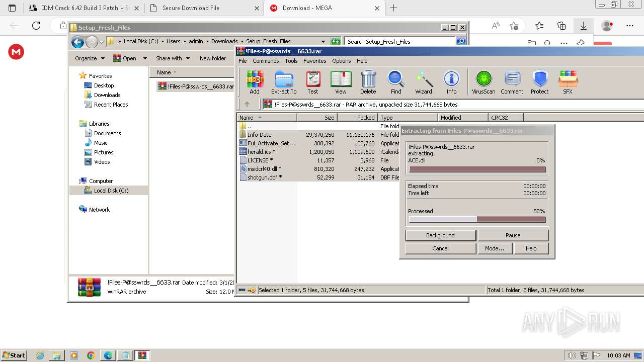Click the SFX toolbar icon
Image resolution: width=644 pixels, height=362 pixels.
click(x=568, y=82)
